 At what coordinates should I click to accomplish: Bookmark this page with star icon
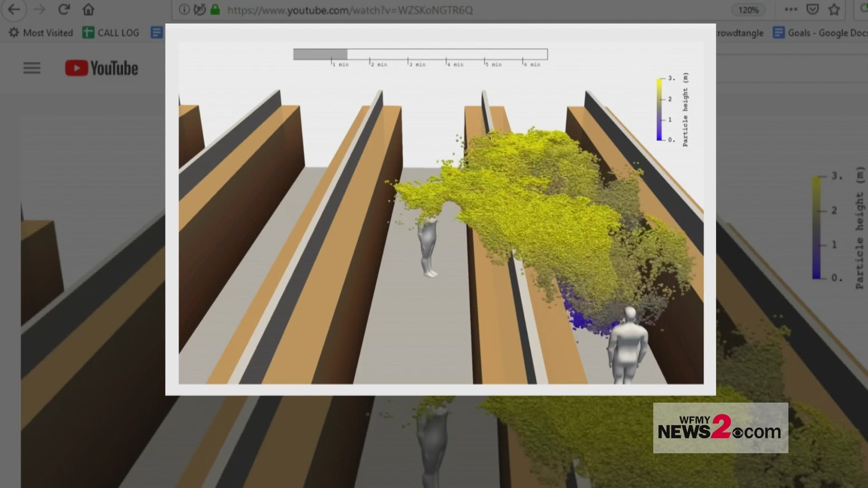[834, 9]
